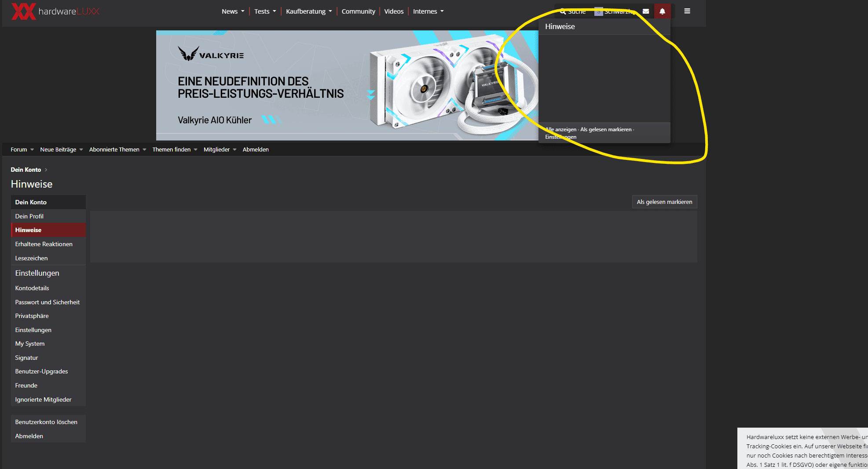Open Ignorierte Mitglieder in the sidebar
Image resolution: width=868 pixels, height=469 pixels.
pyautogui.click(x=48, y=399)
